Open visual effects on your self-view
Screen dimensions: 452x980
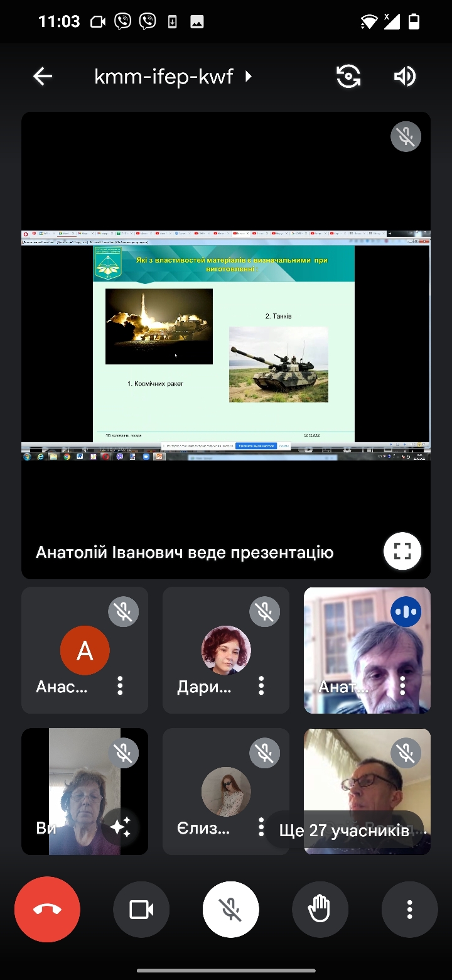(120, 827)
